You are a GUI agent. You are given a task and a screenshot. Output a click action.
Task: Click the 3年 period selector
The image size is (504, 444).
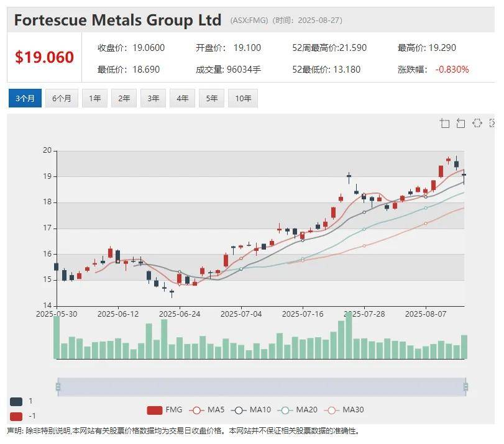153,97
